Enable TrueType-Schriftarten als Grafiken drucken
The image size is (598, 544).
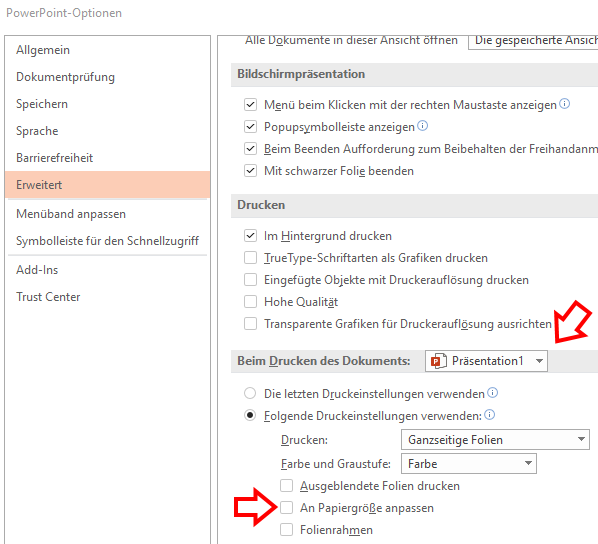(x=250, y=258)
